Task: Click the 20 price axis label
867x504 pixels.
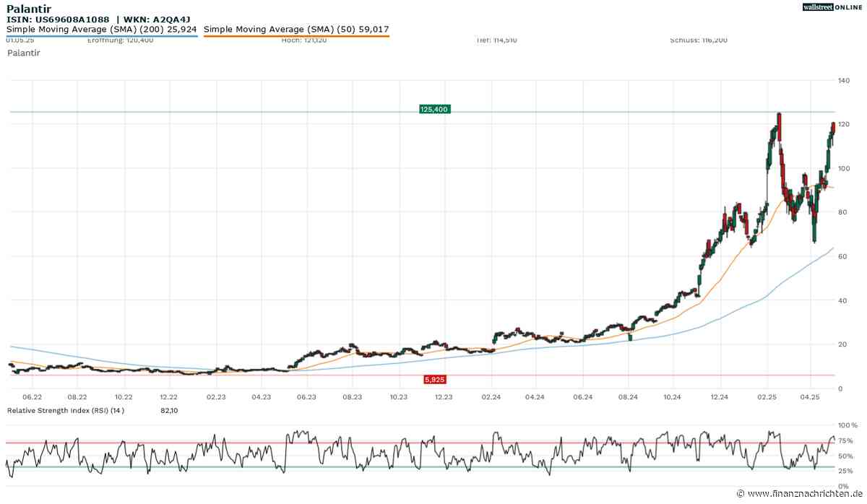Action: click(842, 344)
